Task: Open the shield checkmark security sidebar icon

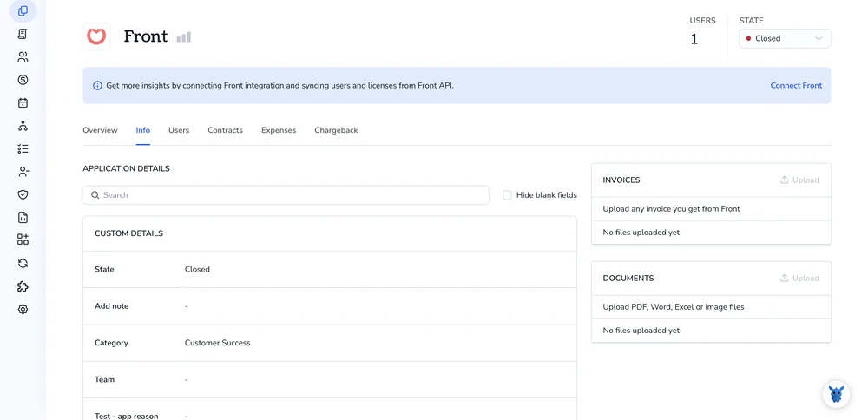Action: pyautogui.click(x=23, y=194)
